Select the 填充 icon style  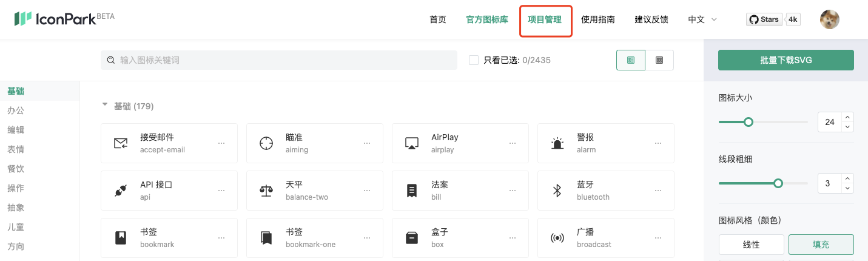click(821, 245)
